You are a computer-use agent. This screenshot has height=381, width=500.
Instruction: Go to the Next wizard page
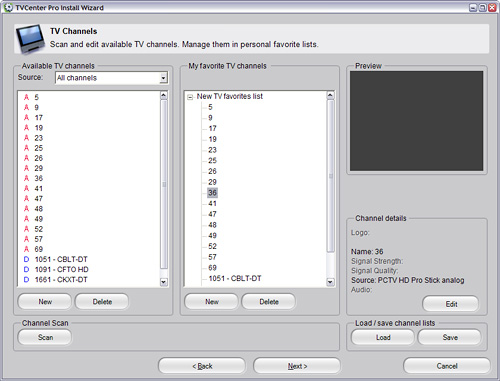pos(297,366)
